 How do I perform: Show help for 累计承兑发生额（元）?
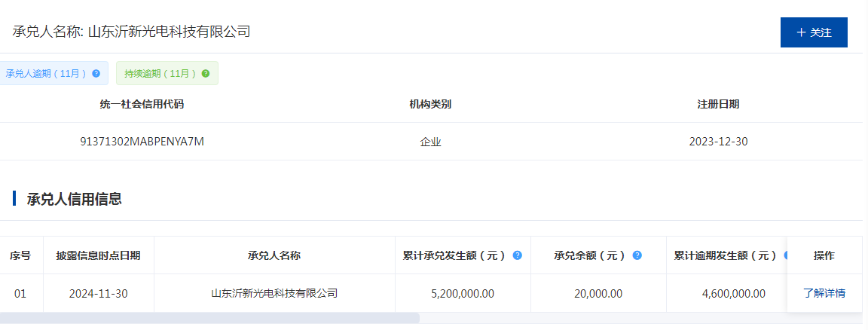click(x=518, y=255)
